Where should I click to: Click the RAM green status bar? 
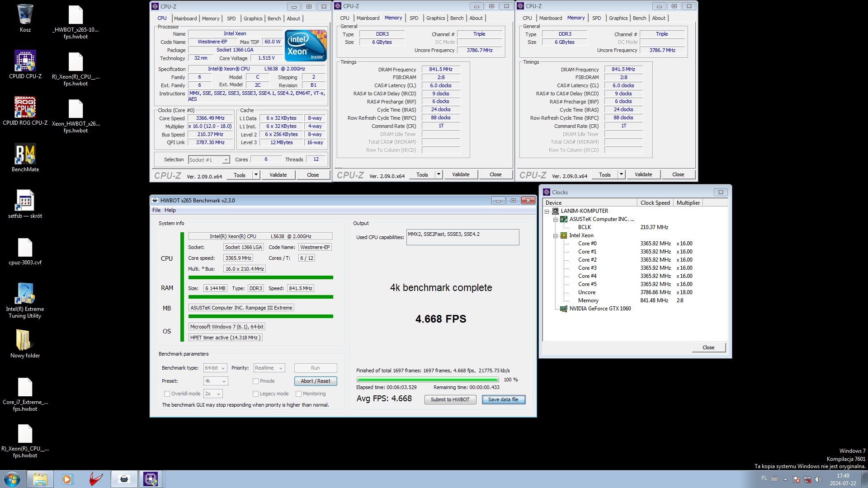tap(260, 297)
